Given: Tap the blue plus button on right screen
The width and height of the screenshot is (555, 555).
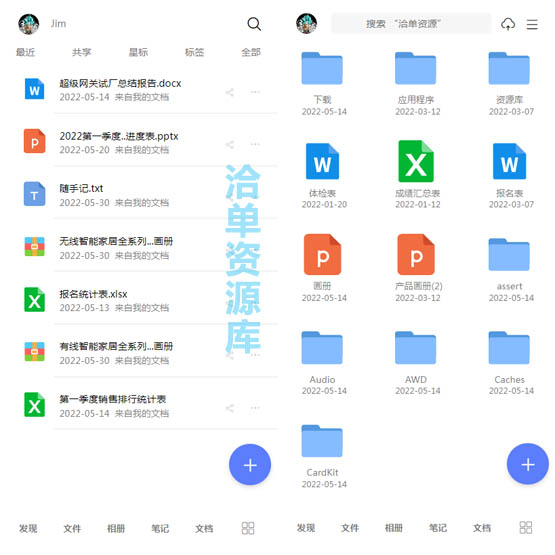Looking at the screenshot, I should [x=528, y=464].
